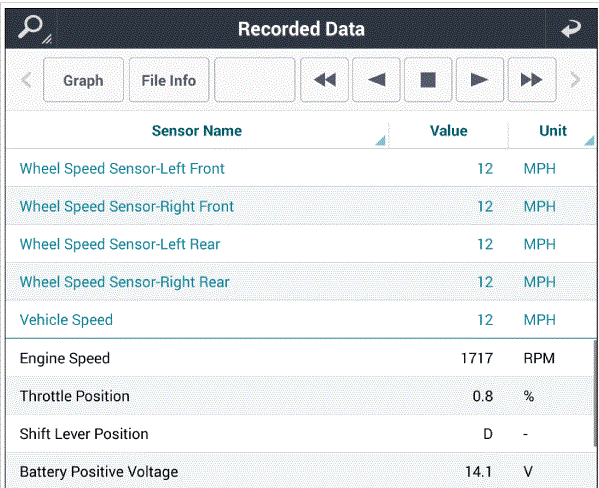Start playback with the play button
This screenshot has width=599, height=488.
click(480, 80)
